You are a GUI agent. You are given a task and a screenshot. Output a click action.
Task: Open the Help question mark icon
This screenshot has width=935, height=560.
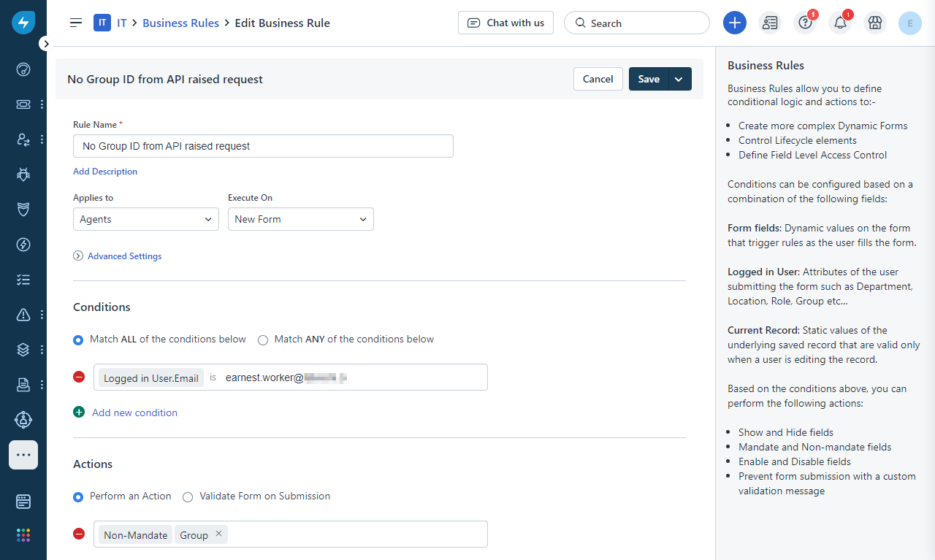click(x=805, y=23)
